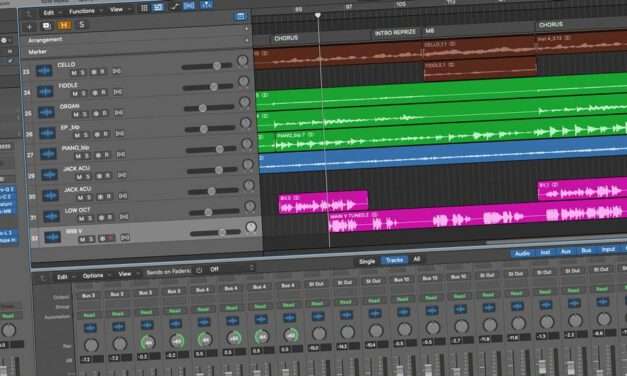
Task: Open the Tracks area View menu
Action: [x=116, y=10]
